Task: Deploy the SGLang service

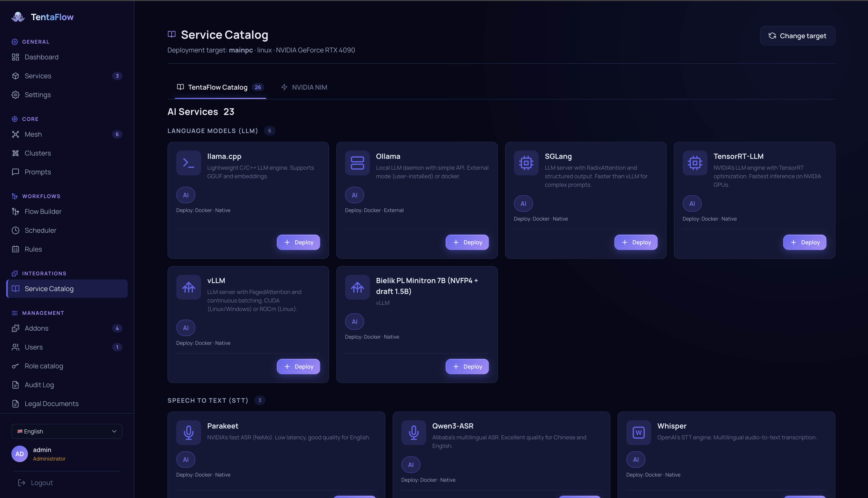Action: (636, 242)
